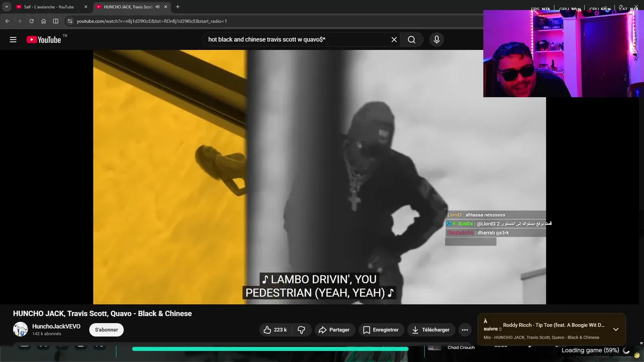Go to the YouTube home logo

pos(44,40)
